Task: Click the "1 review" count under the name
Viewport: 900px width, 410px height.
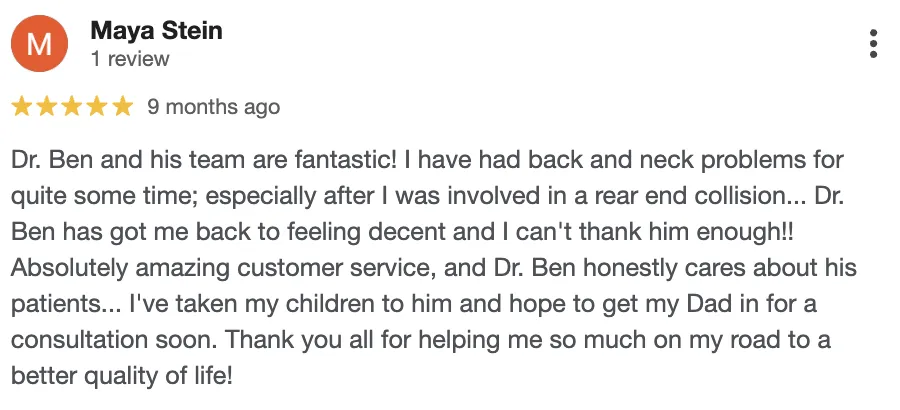Action: pos(130,59)
